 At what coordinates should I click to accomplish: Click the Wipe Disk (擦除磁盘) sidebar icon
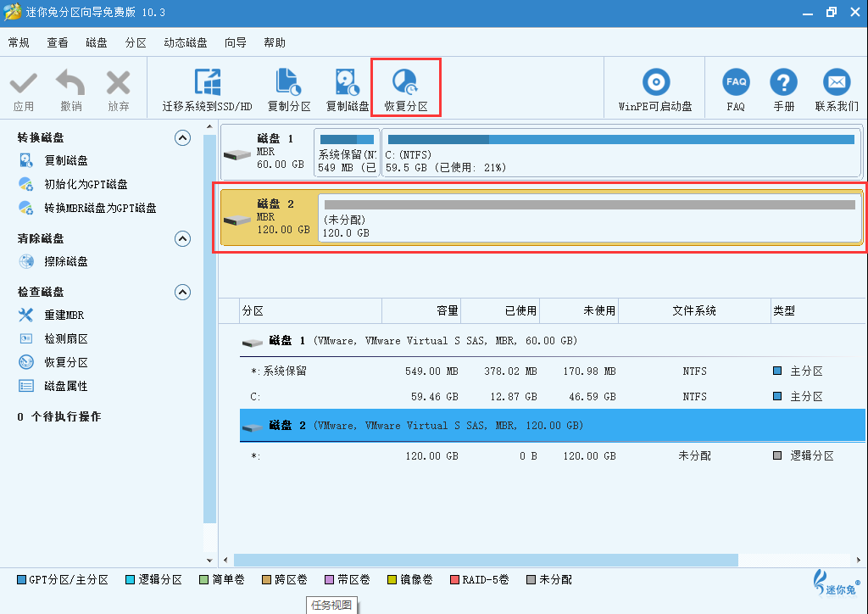point(26,261)
